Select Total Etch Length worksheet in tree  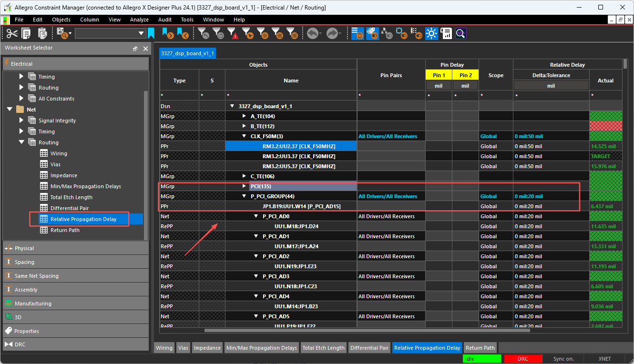tap(71, 197)
